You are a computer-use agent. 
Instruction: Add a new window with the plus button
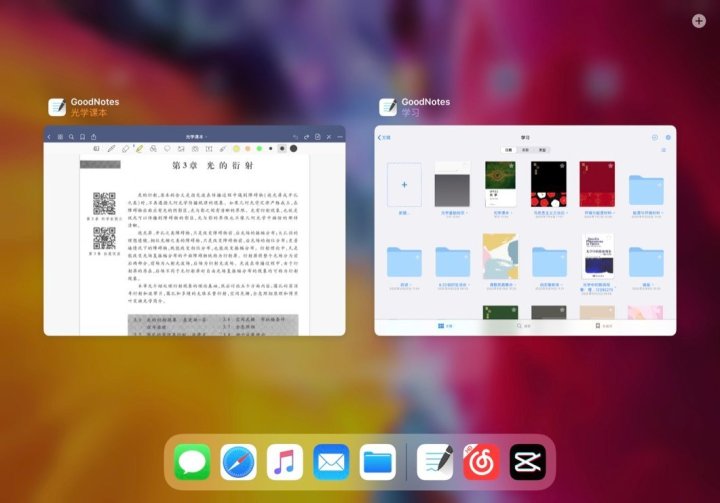699,21
